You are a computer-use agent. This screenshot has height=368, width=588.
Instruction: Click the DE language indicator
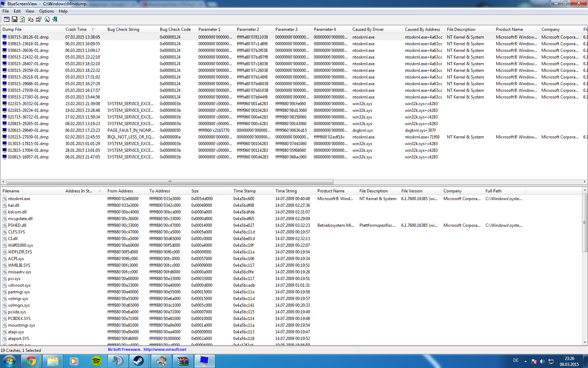pos(516,360)
